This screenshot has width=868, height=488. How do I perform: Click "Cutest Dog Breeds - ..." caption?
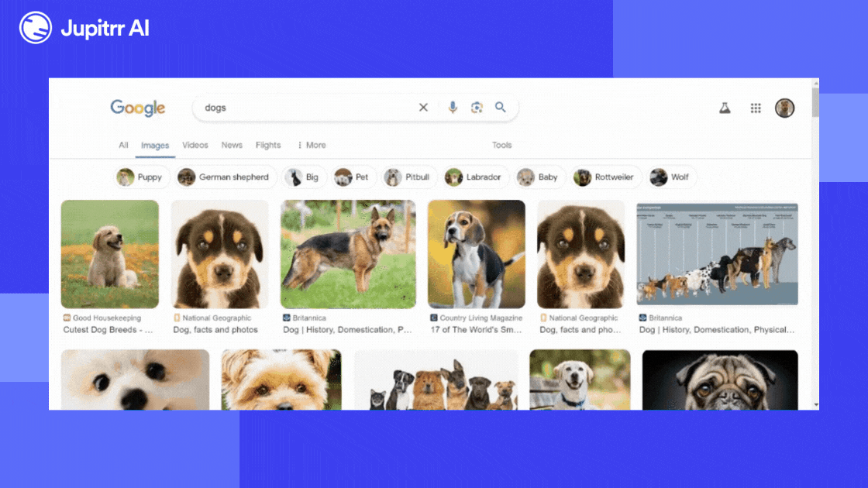108,330
